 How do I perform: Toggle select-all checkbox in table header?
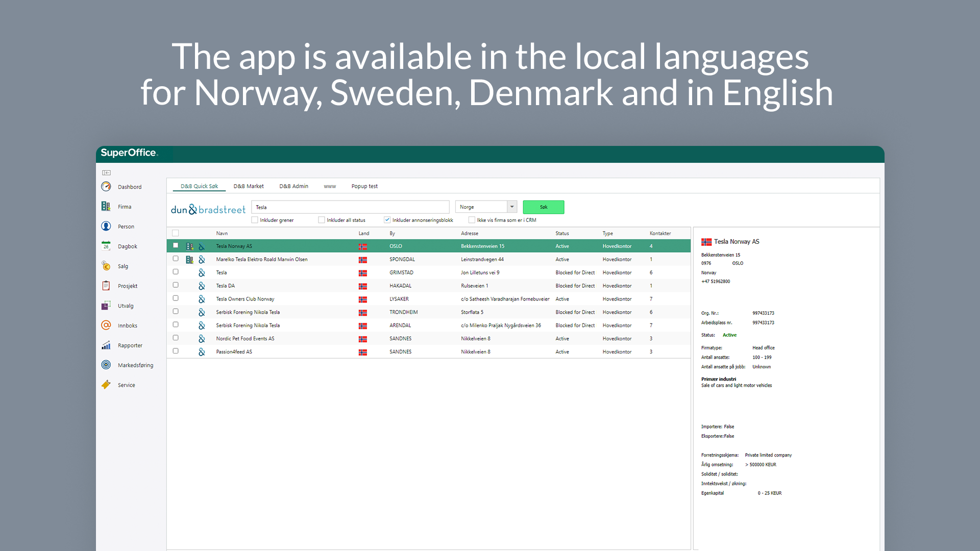point(176,233)
